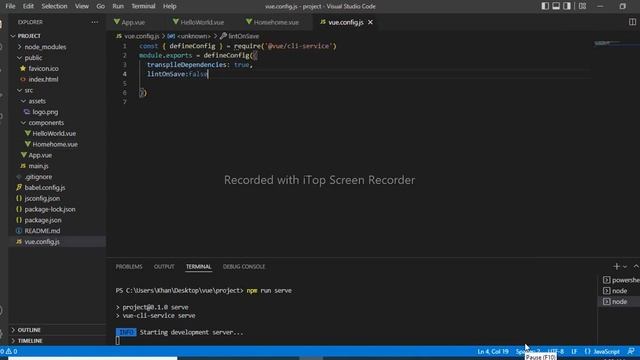Collapse the src folder
This screenshot has width=640, height=360.
(x=28, y=90)
